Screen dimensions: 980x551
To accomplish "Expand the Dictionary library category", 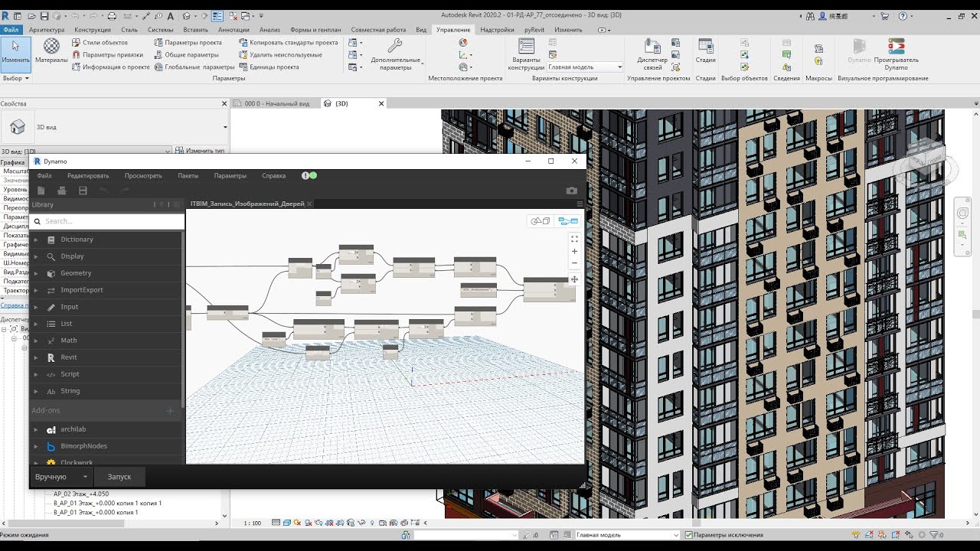I will [x=36, y=240].
